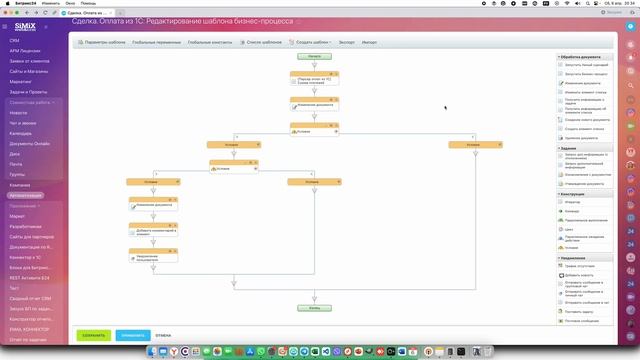The image size is (640, 360).
Task: Select the Начало start node
Action: pyautogui.click(x=314, y=56)
